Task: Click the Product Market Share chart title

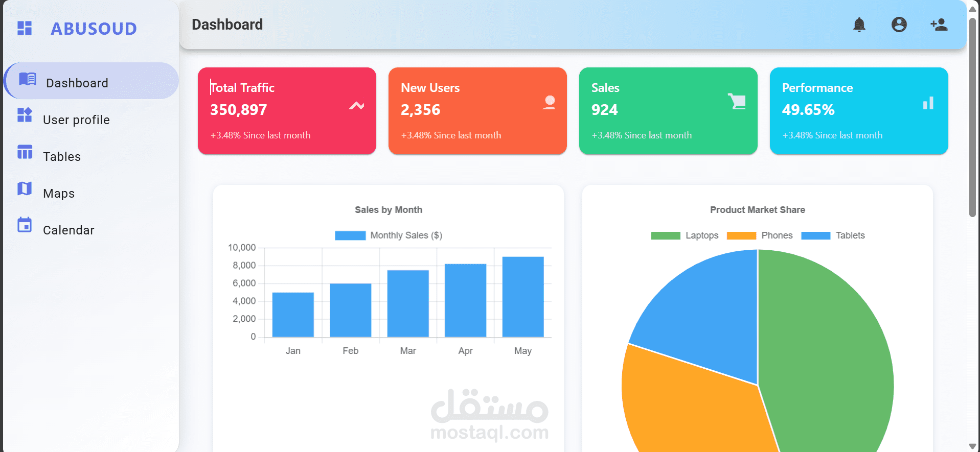Action: coord(758,210)
